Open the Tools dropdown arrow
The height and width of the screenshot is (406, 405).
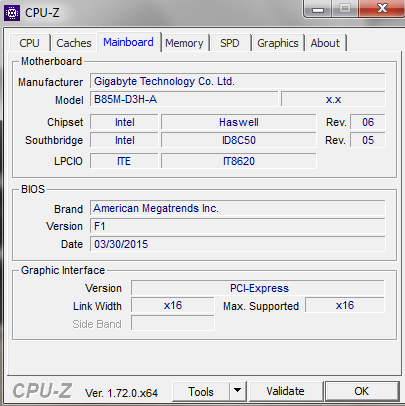pos(237,391)
